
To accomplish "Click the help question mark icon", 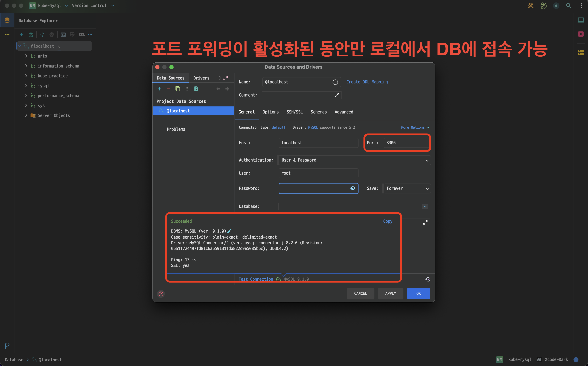I will point(161,294).
